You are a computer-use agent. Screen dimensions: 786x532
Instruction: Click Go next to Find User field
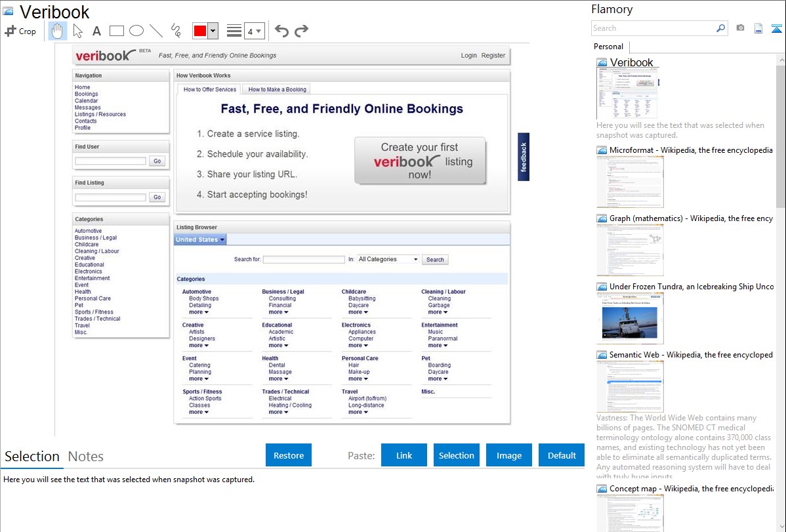click(x=157, y=161)
